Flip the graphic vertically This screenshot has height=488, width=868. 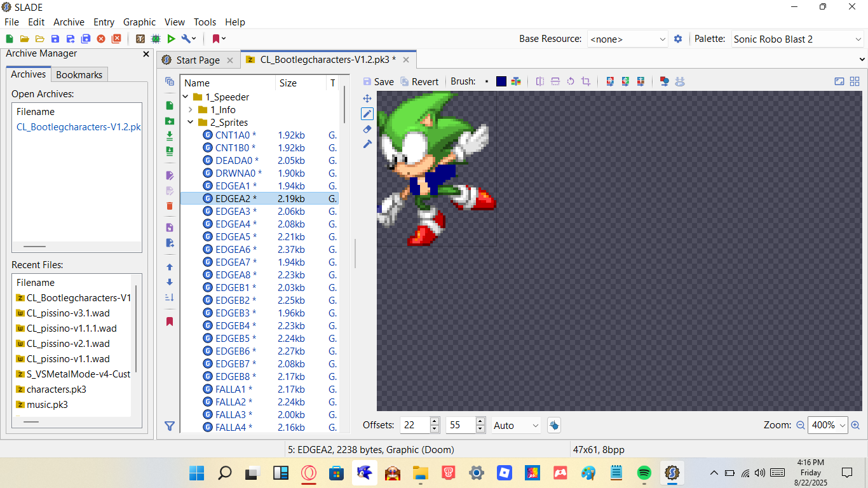pos(555,81)
